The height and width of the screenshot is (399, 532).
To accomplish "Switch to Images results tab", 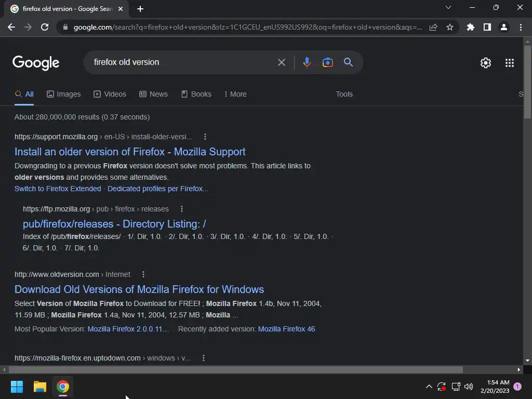I will coord(64,95).
